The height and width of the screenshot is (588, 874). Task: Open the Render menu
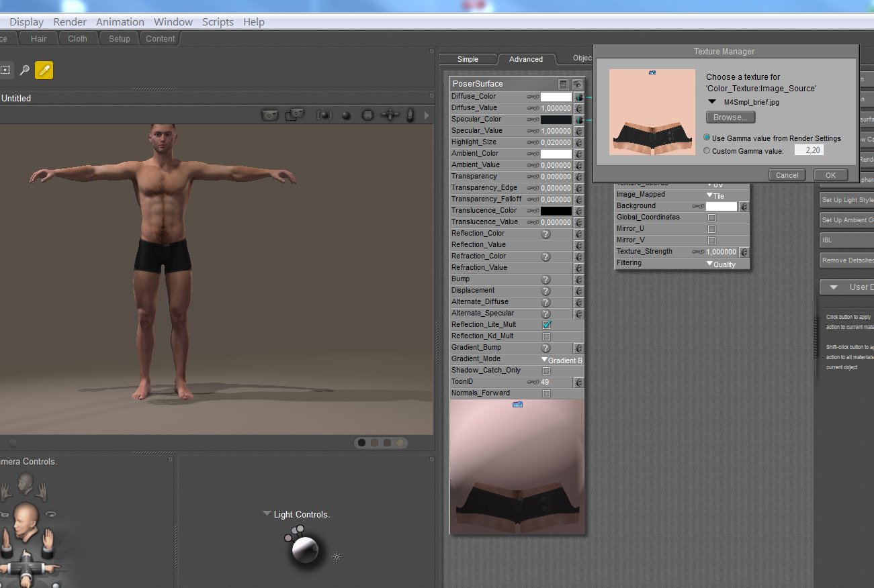click(70, 21)
